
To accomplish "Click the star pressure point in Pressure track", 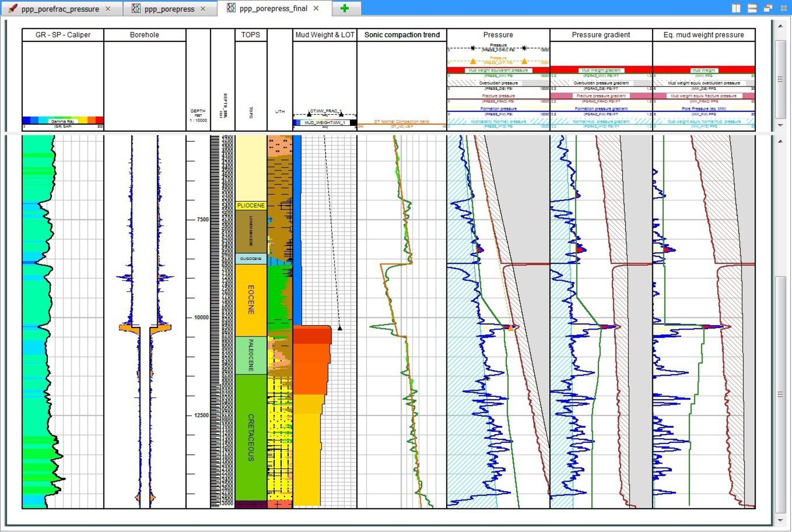I will pyautogui.click(x=488, y=378).
